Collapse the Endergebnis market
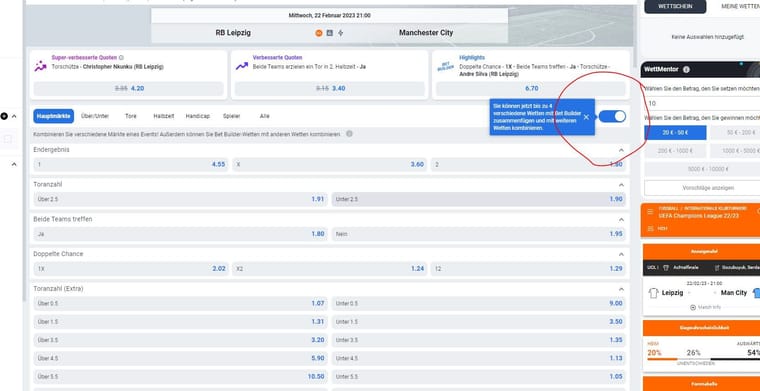 621,150
